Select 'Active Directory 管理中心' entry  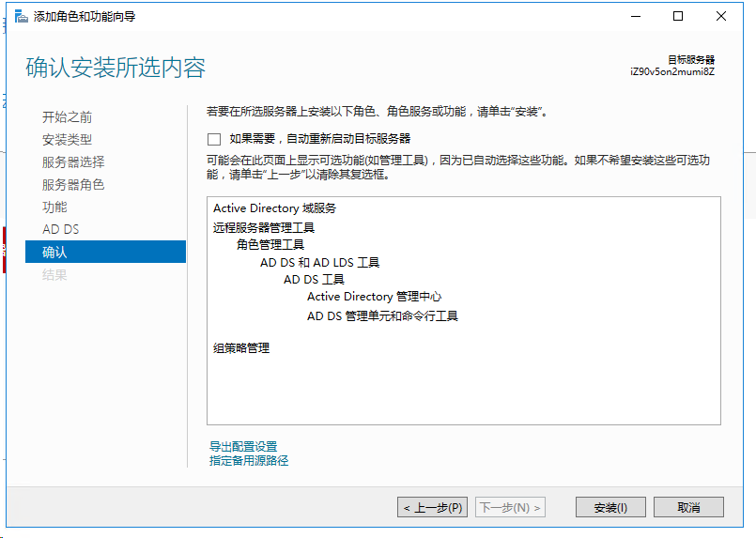[375, 297]
